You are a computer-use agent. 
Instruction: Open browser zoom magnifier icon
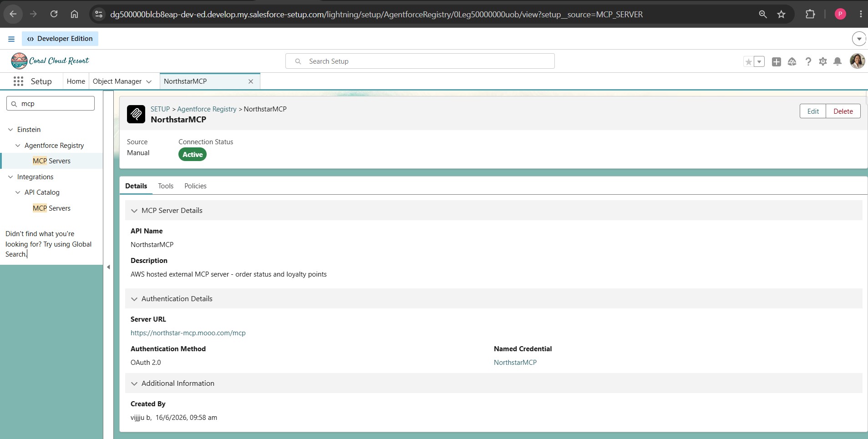(763, 14)
